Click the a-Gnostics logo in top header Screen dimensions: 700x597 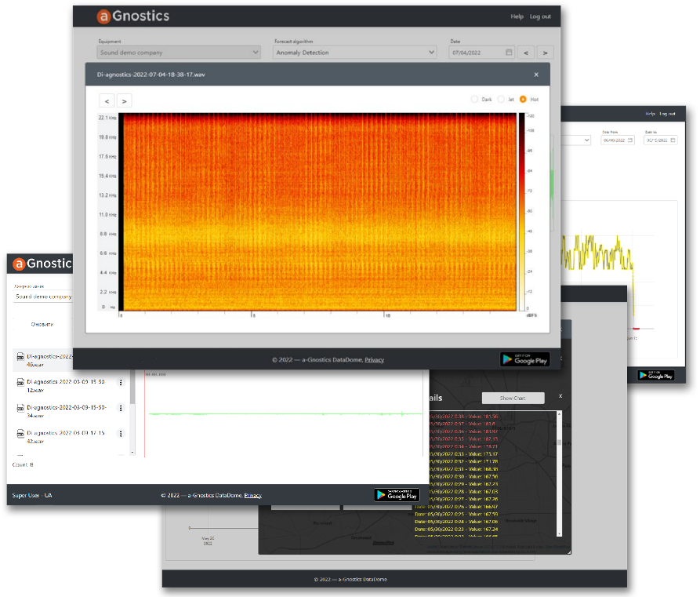point(132,16)
